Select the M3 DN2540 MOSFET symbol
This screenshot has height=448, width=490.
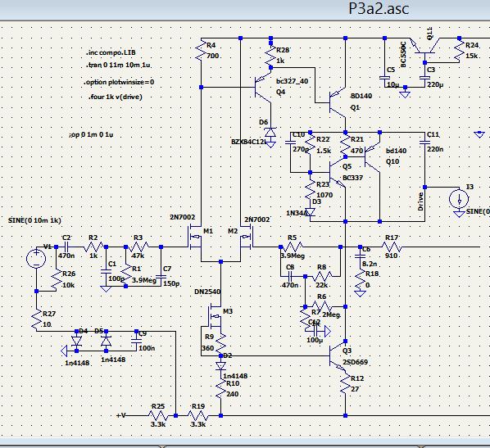pyautogui.click(x=215, y=317)
